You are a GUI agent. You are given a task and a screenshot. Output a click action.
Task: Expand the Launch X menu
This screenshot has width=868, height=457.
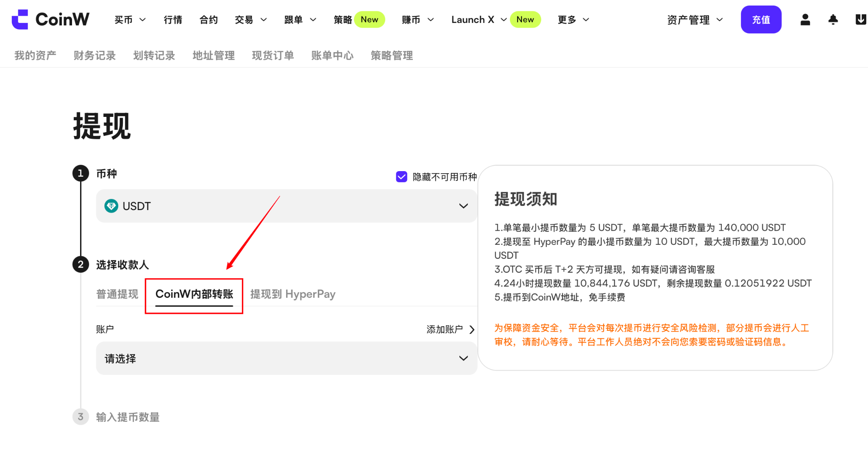pyautogui.click(x=479, y=19)
